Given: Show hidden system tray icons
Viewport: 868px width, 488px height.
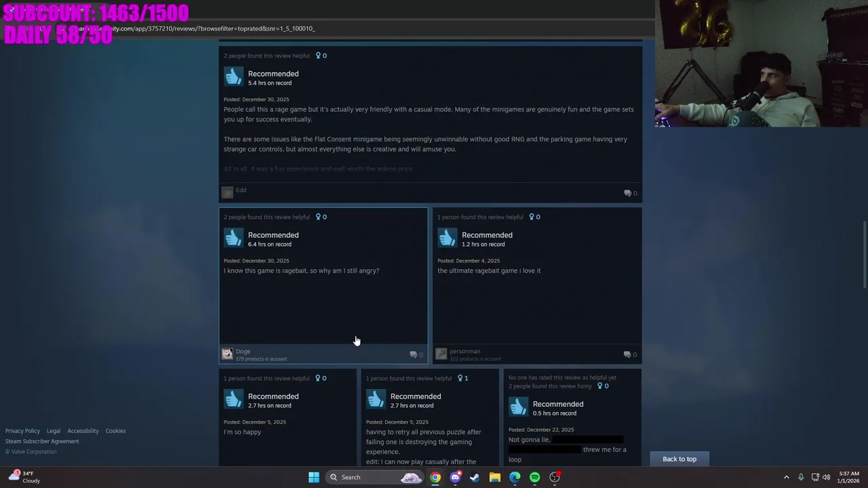Looking at the screenshot, I should (x=787, y=477).
